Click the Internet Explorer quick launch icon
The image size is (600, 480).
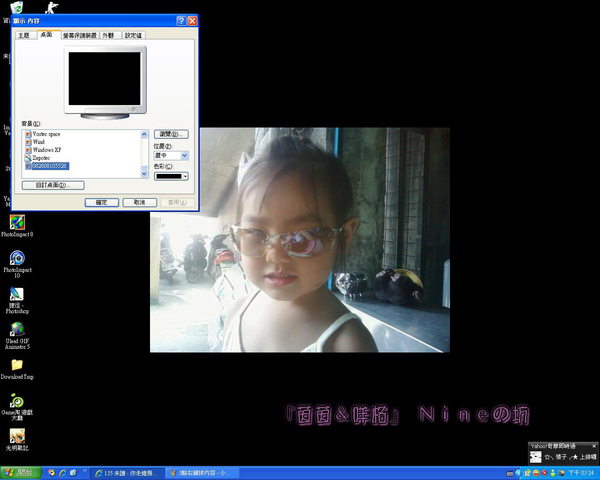tap(62, 473)
